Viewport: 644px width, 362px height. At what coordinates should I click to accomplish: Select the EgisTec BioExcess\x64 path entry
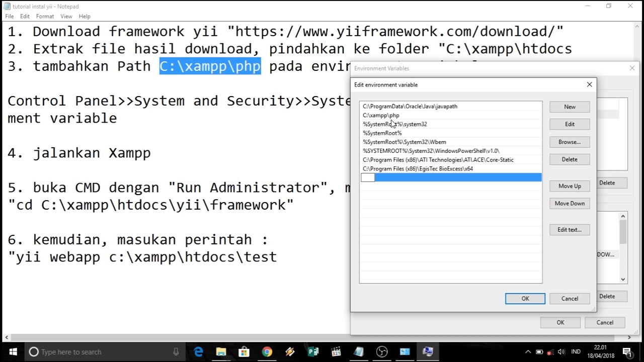[451, 168]
